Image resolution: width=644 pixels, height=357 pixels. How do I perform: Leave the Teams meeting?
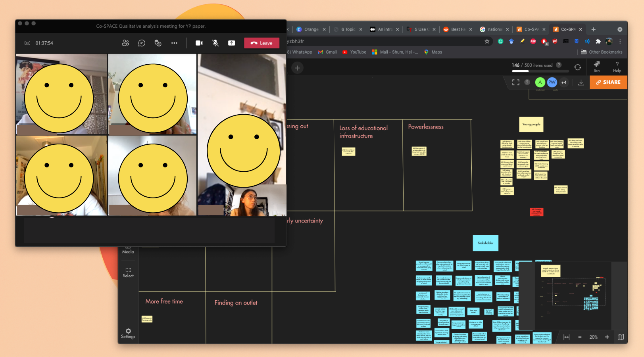coord(262,43)
